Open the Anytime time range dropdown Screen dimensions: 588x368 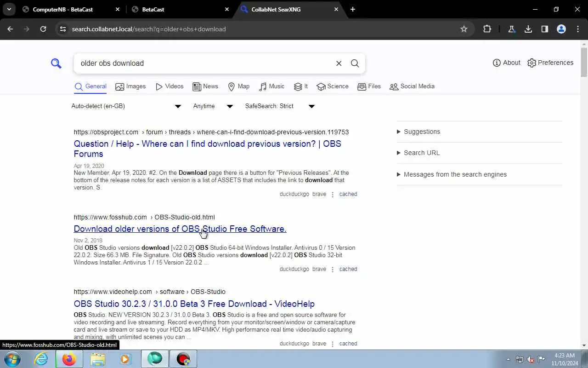(213, 106)
